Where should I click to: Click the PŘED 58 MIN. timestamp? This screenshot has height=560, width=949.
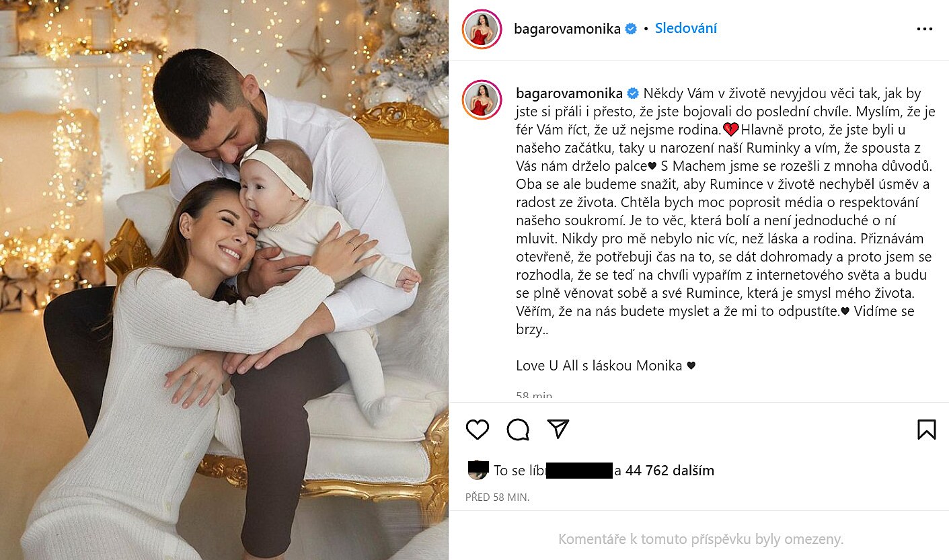[497, 497]
